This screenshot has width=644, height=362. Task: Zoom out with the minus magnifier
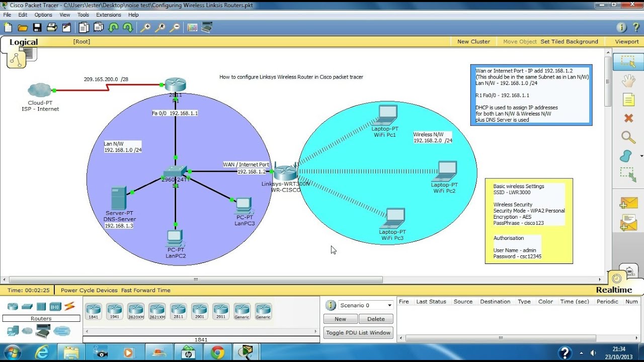tap(175, 28)
